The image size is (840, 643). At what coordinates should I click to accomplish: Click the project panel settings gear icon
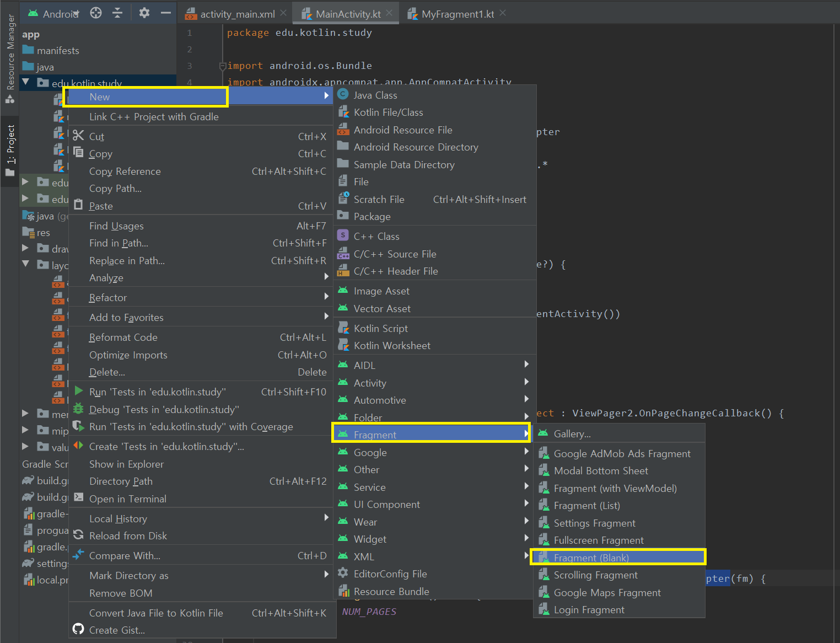[144, 13]
